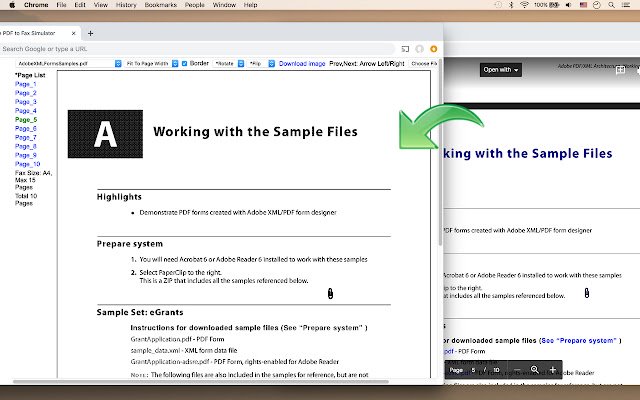Viewport: 640px width, 400px height.
Task: Click the "sample_data.xml - XML form data file" line
Action: (x=184, y=350)
